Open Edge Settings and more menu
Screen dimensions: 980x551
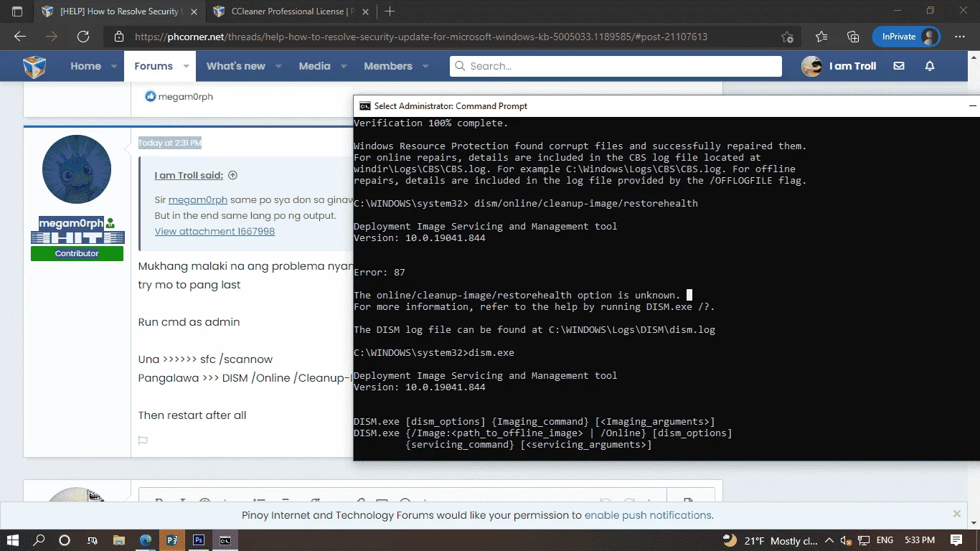tap(960, 37)
